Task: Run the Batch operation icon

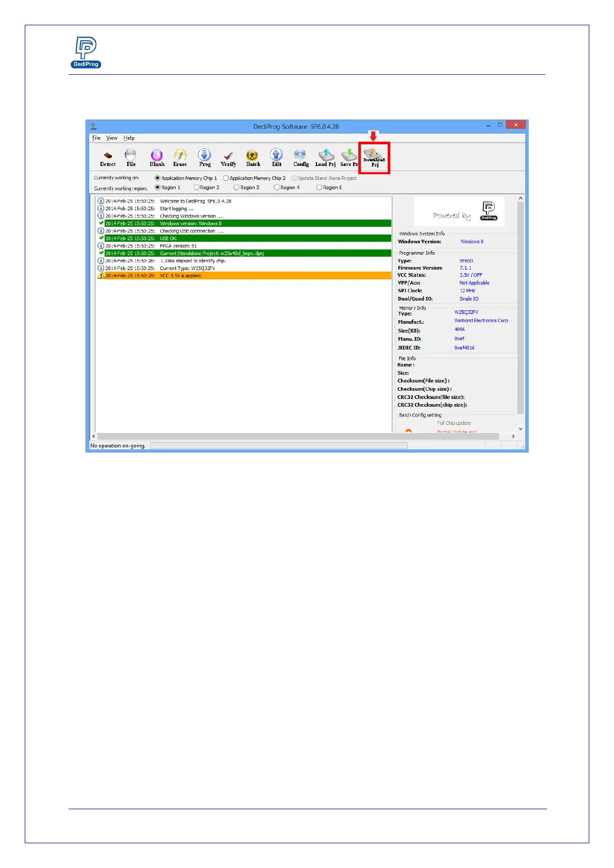Action: coord(253,158)
